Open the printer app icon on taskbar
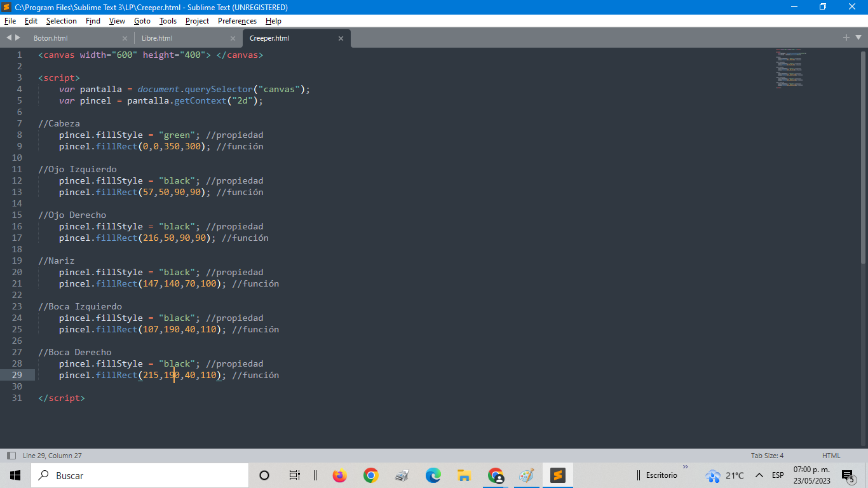The image size is (868, 488). tap(402, 475)
